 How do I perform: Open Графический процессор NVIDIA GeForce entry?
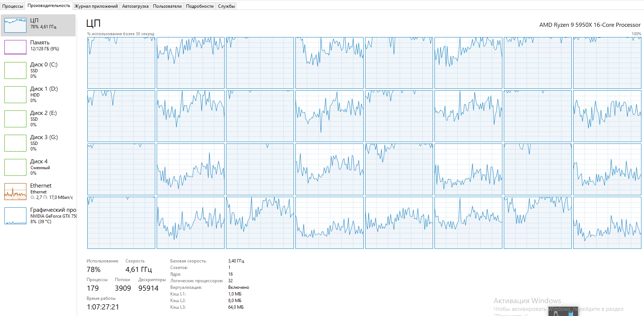pyautogui.click(x=38, y=215)
